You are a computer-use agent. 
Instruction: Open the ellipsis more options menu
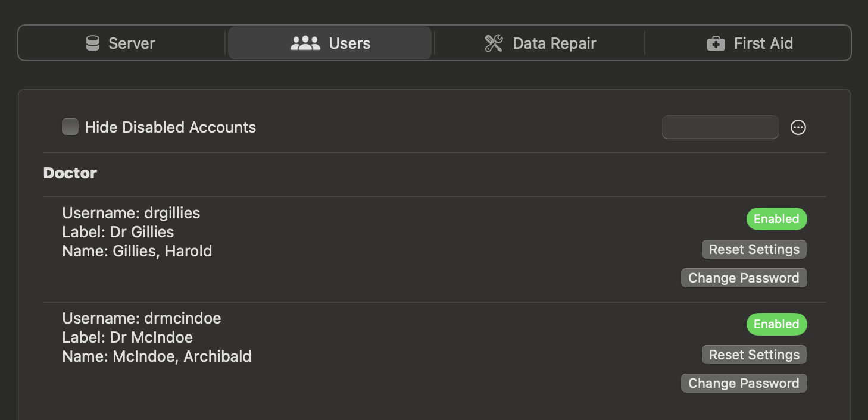[798, 127]
